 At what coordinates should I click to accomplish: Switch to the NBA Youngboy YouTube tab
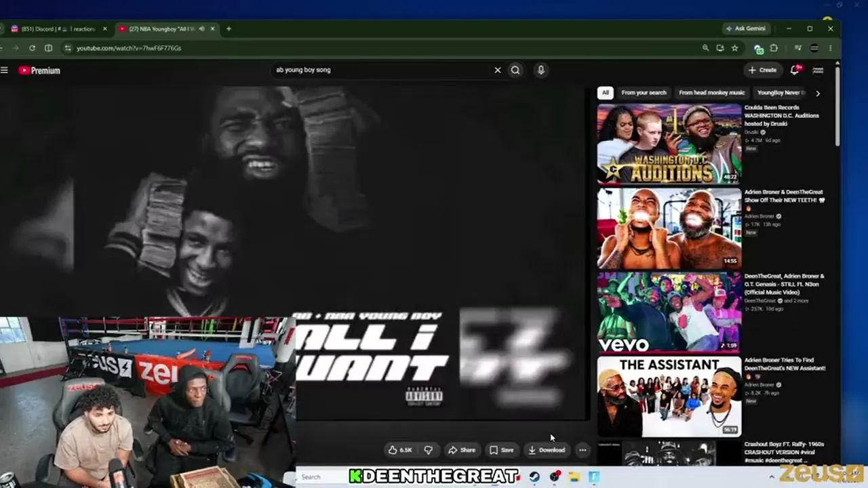167,29
